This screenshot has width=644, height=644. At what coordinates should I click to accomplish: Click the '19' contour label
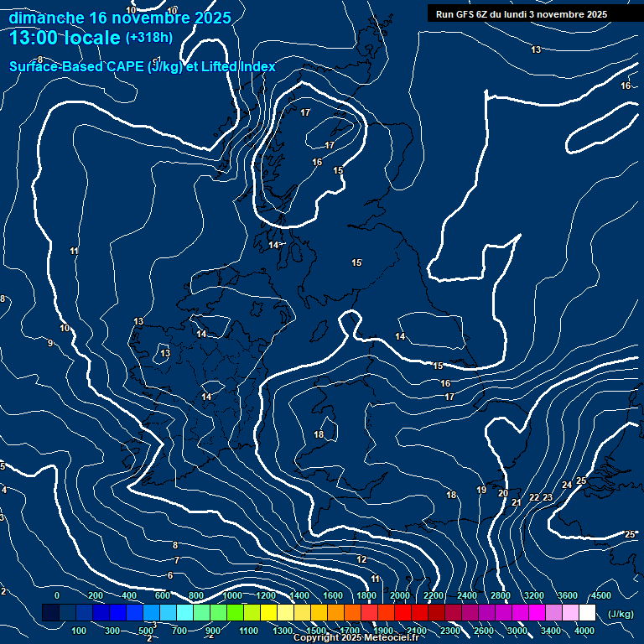[x=481, y=490]
